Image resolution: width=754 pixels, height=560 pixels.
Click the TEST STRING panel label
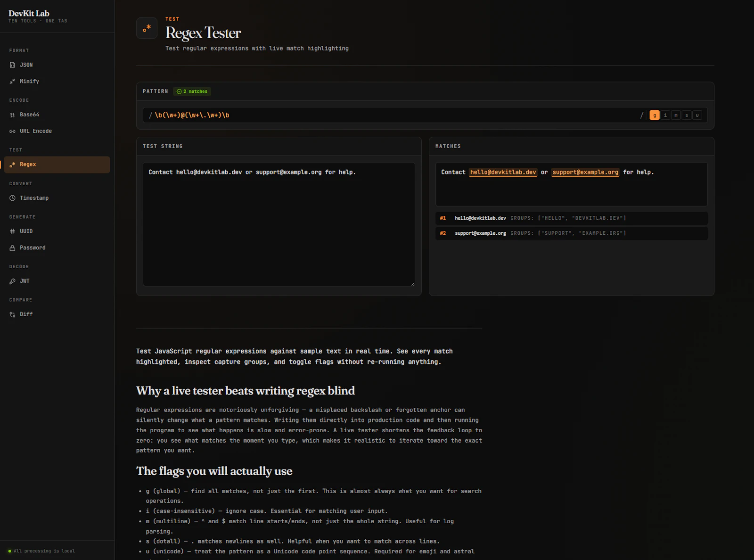[x=163, y=147]
